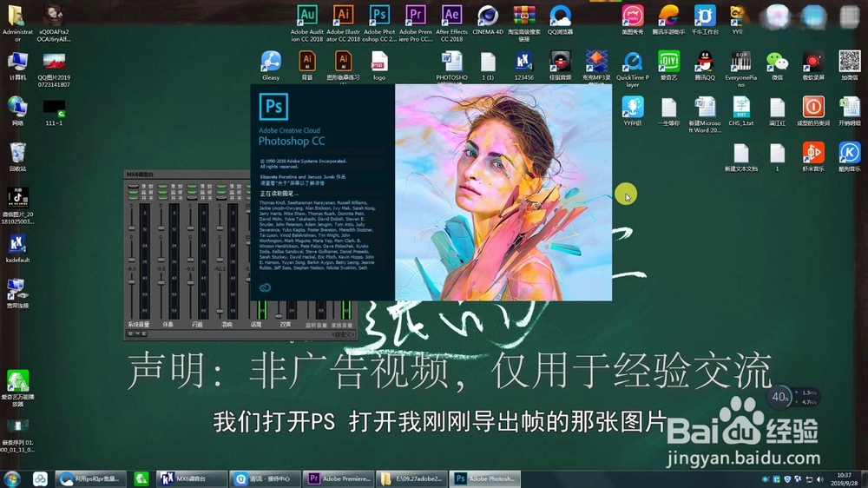Select the 千牛工作台 desktop icon

tap(705, 20)
